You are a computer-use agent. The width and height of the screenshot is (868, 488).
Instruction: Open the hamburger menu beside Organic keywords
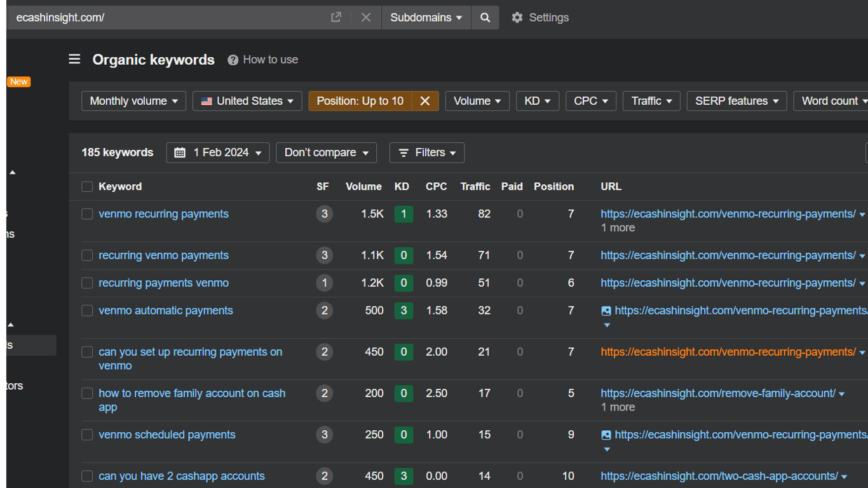coord(74,59)
